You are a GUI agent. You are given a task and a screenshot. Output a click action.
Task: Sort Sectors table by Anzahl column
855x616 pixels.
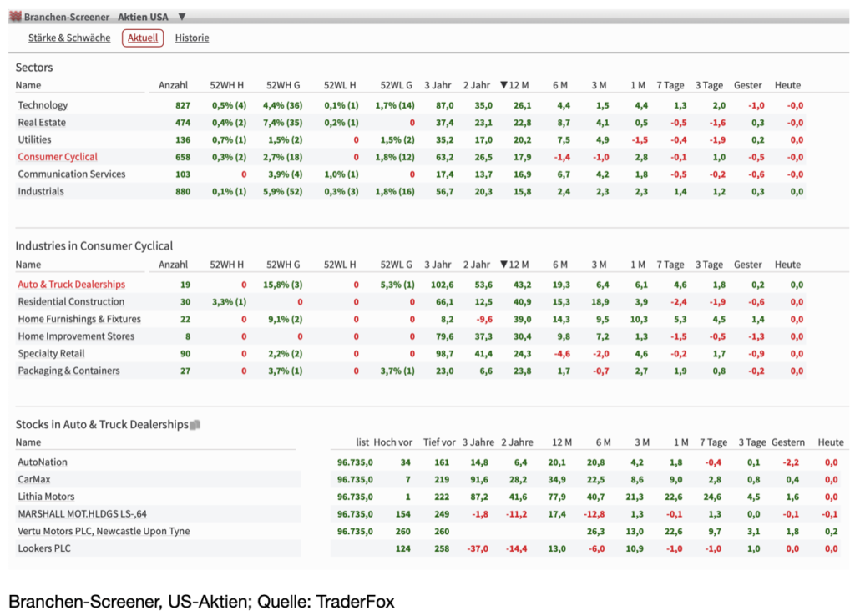(173, 85)
